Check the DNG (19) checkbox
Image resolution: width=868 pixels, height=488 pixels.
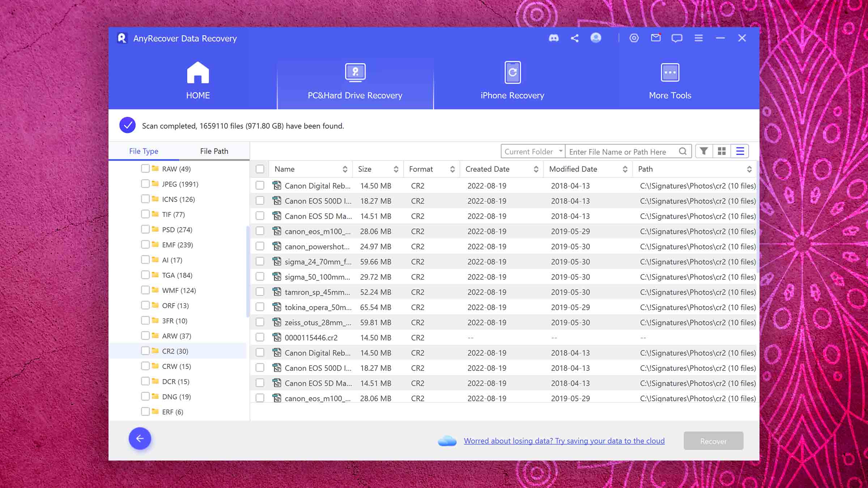[x=145, y=396]
